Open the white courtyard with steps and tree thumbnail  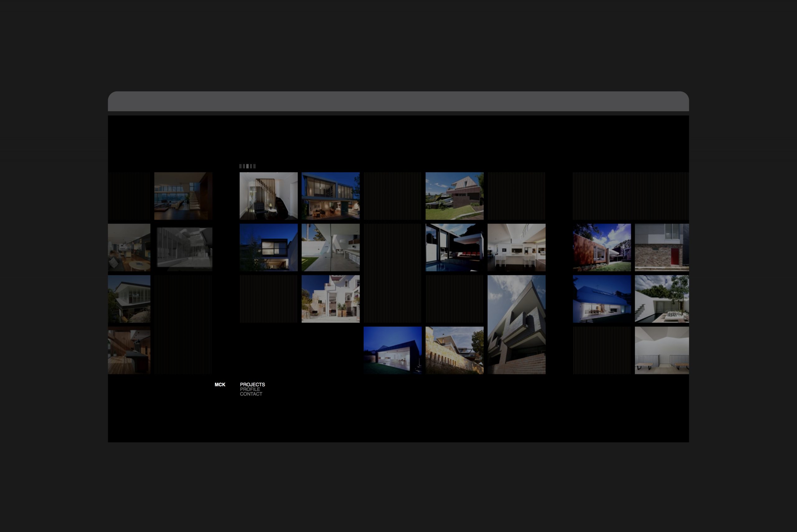tap(662, 299)
